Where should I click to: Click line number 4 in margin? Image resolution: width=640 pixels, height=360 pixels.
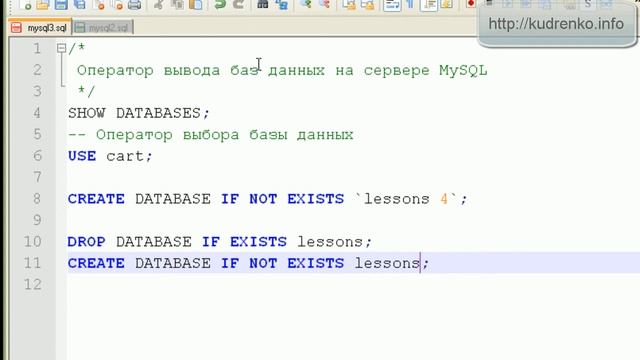click(37, 113)
